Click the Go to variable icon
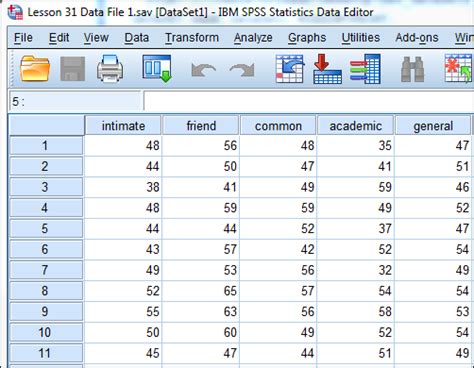Image resolution: width=474 pixels, height=368 pixels. pos(327,69)
